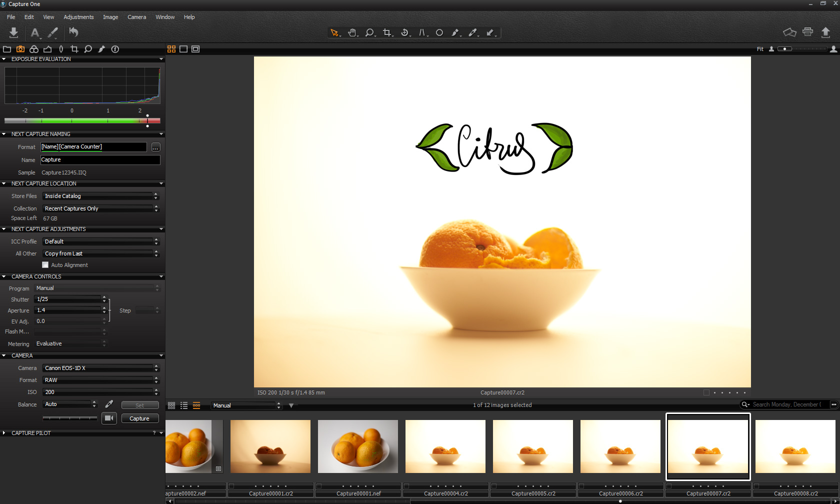The width and height of the screenshot is (840, 504).
Task: Toggle the proof margin viewer icon
Action: coord(195,49)
